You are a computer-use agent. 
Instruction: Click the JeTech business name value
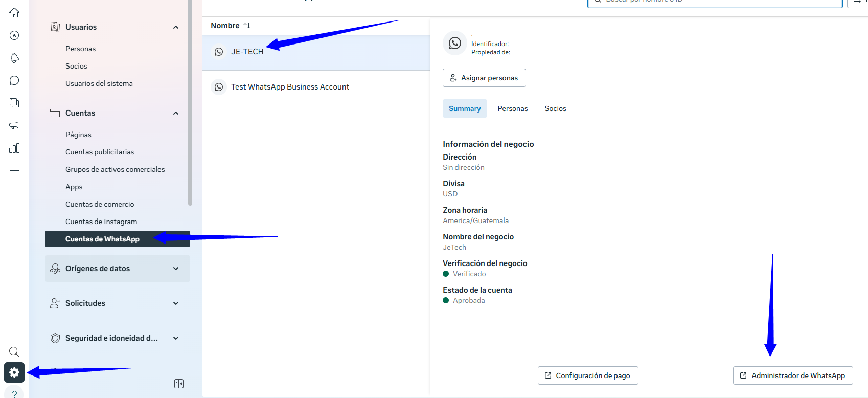[454, 247]
